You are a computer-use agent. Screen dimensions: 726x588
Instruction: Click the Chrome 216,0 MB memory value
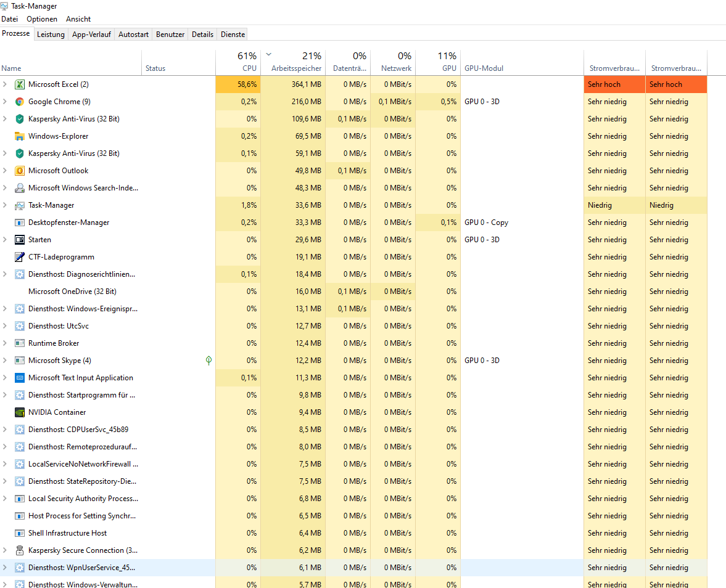coord(307,101)
